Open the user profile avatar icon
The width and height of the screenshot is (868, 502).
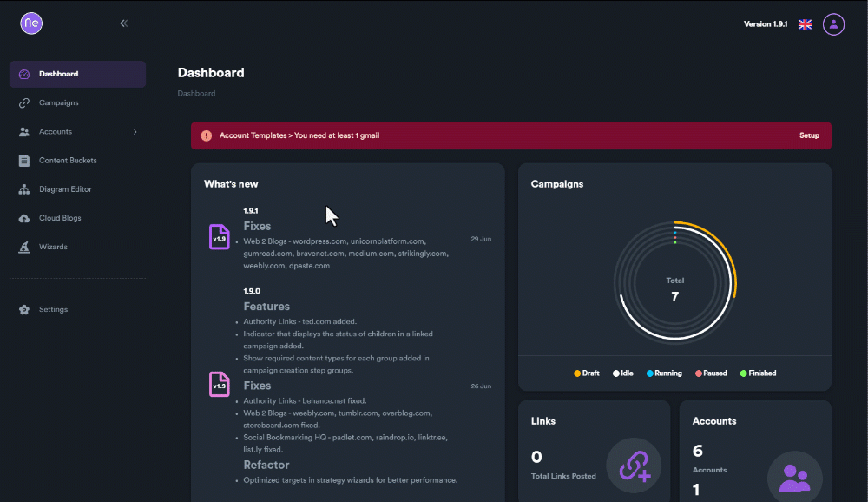coord(833,24)
